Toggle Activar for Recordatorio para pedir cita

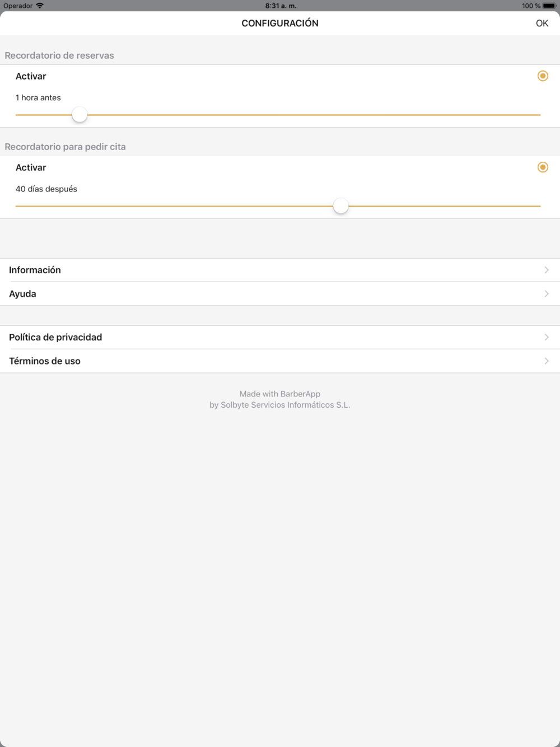tap(543, 167)
